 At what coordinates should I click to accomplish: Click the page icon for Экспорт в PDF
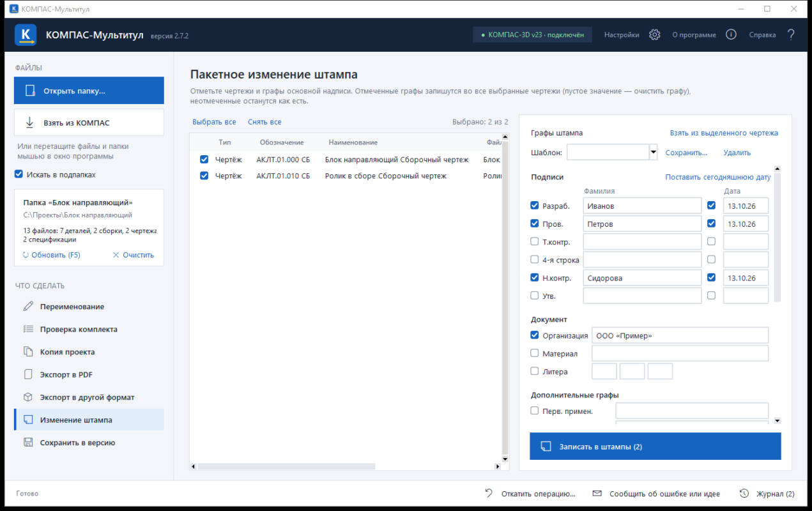[x=28, y=374]
